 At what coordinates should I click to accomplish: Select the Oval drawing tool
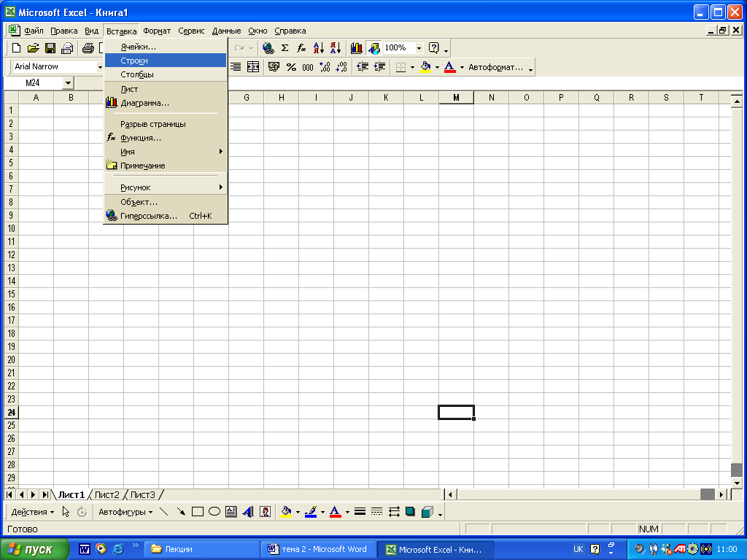point(214,513)
